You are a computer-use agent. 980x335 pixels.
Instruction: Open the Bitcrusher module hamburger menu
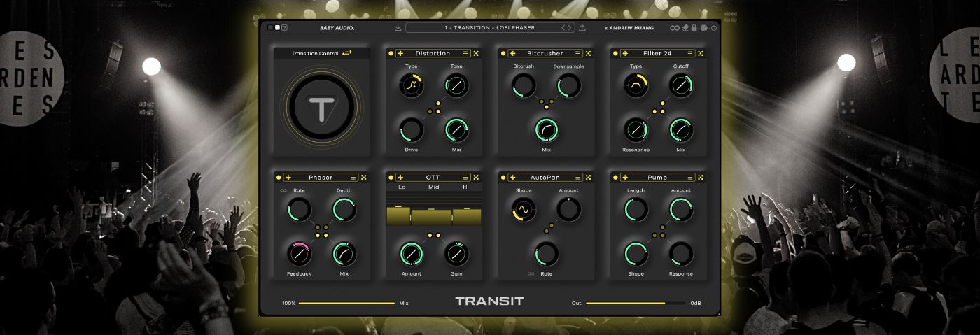point(577,53)
